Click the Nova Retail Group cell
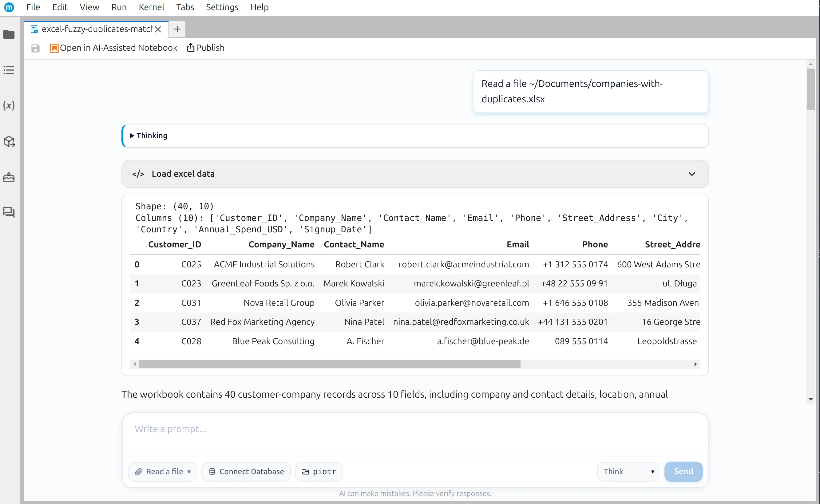Screen dimensions: 820x504 point(279,303)
